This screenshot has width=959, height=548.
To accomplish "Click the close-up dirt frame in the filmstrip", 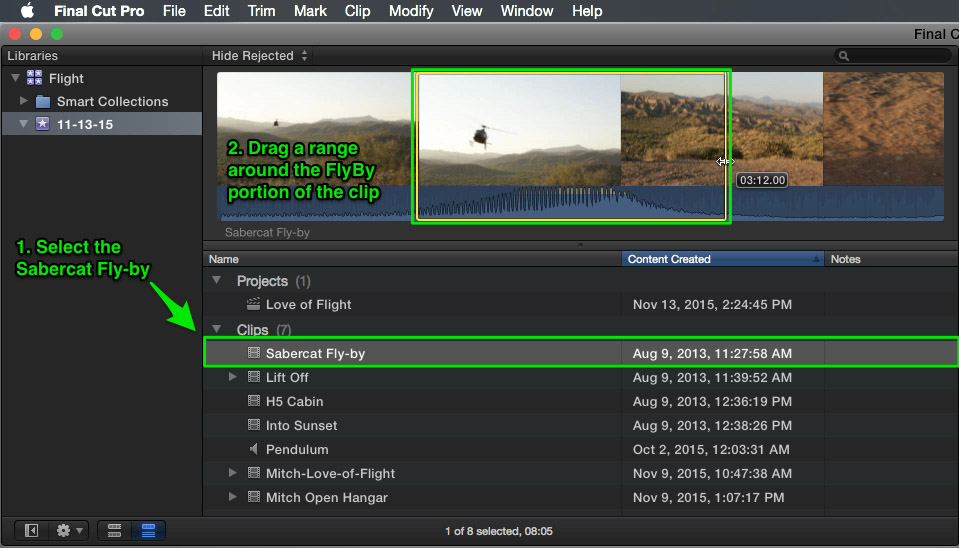I will point(883,130).
